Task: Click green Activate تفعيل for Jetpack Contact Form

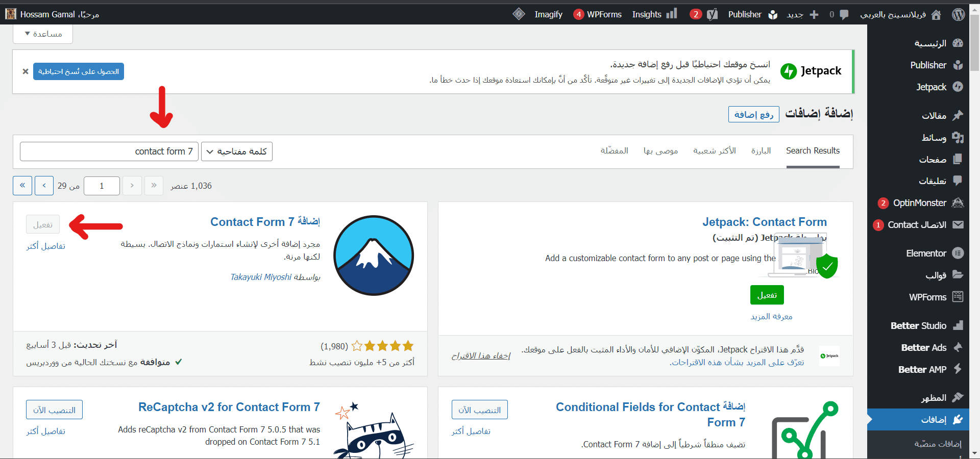Action: [767, 295]
